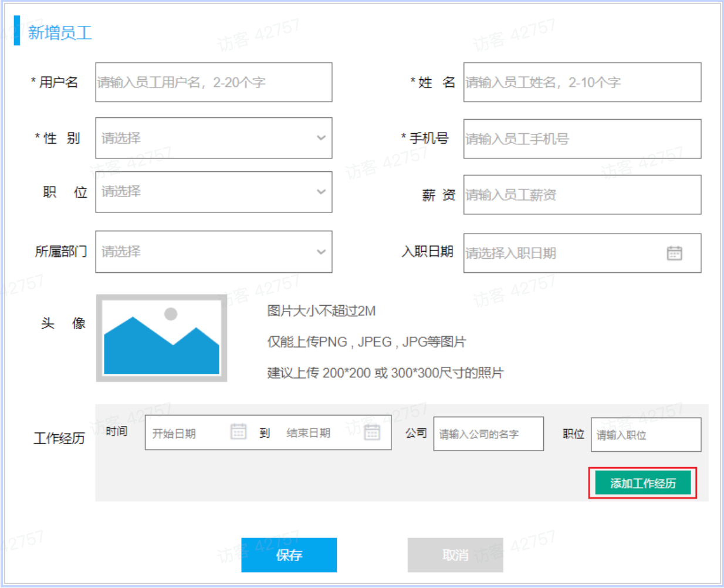Open the 结束日期 calendar icon

[x=372, y=432]
